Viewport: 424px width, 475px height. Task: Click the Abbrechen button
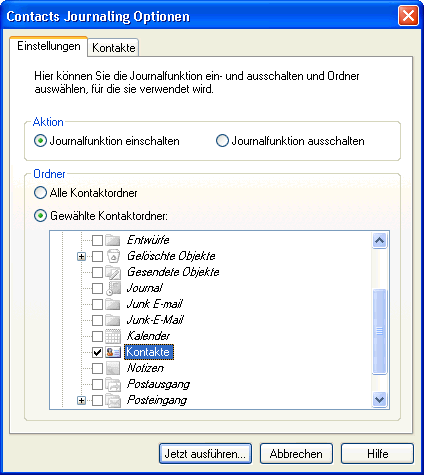pos(296,454)
